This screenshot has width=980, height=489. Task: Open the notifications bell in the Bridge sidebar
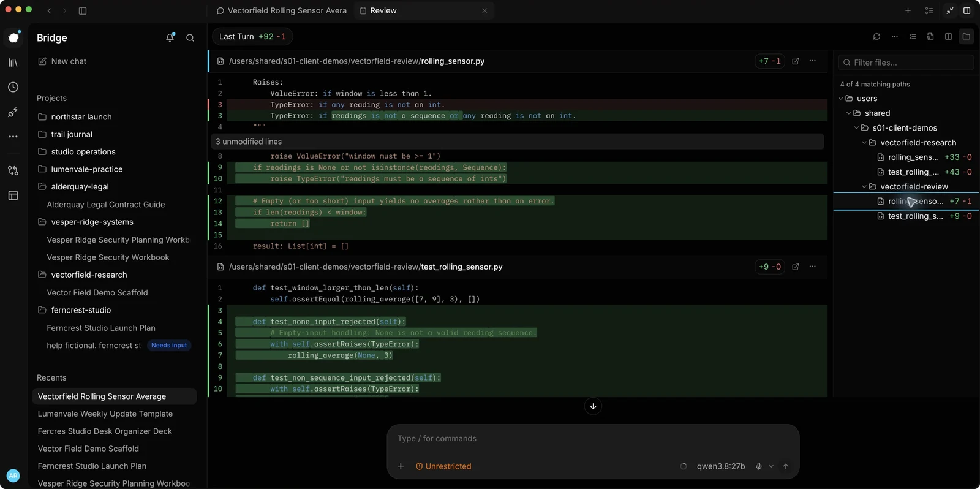click(x=170, y=37)
